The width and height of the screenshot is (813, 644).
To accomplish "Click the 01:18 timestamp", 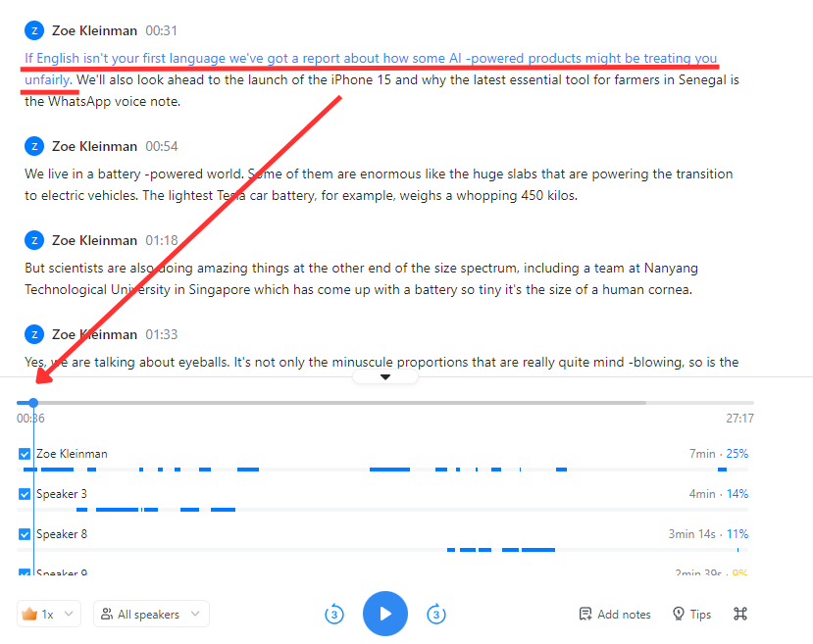I will click(161, 240).
